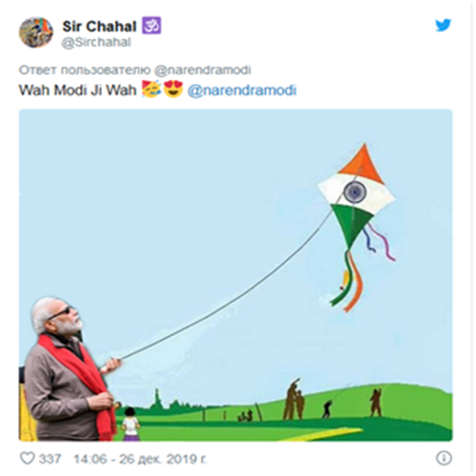Open the blue @narendramodi mention in tweet text
The image size is (476, 476).
[242, 90]
